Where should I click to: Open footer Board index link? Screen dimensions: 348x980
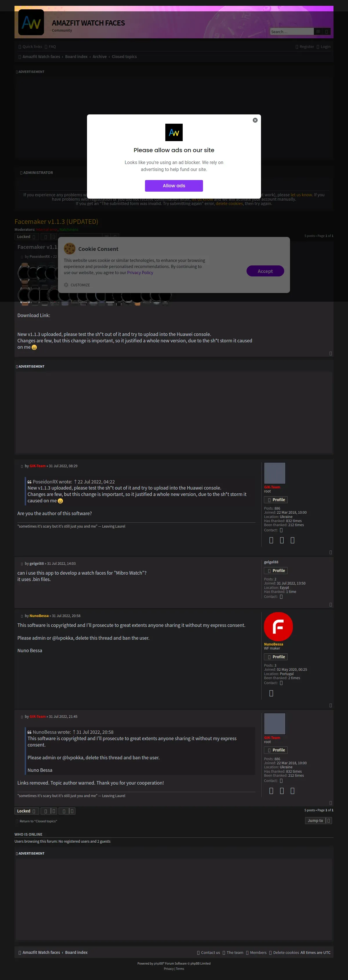(x=76, y=953)
